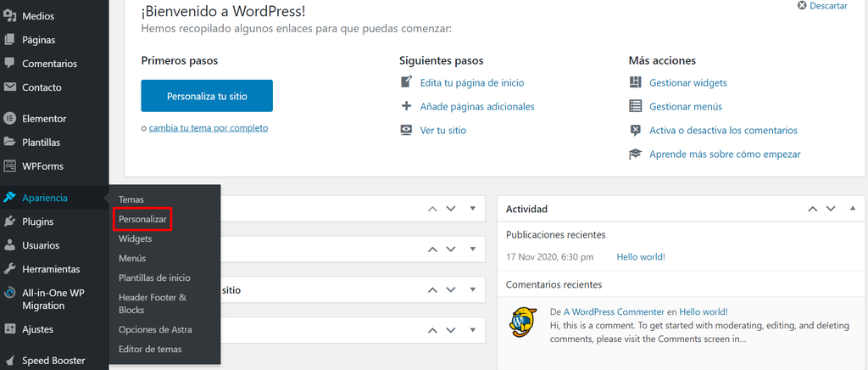Move the 'sitio' panel down

(x=451, y=289)
